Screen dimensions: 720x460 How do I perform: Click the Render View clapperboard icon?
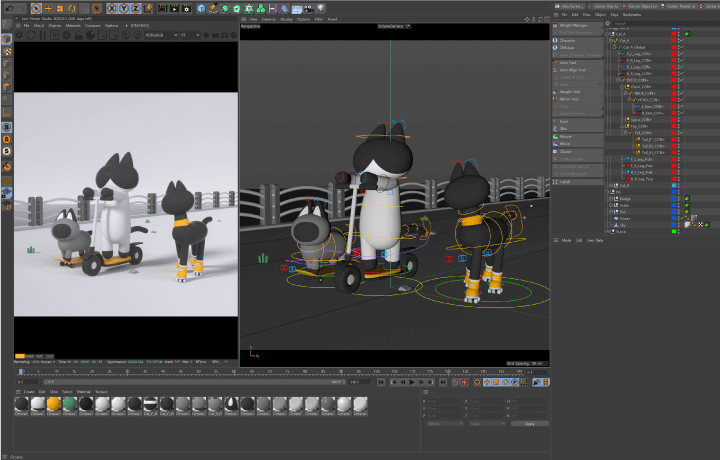click(x=162, y=8)
